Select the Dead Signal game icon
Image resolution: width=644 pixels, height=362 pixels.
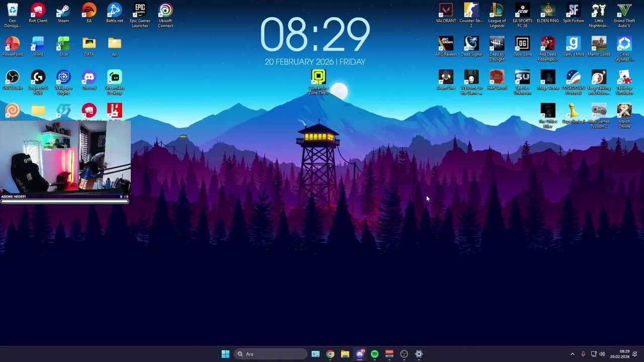(471, 47)
